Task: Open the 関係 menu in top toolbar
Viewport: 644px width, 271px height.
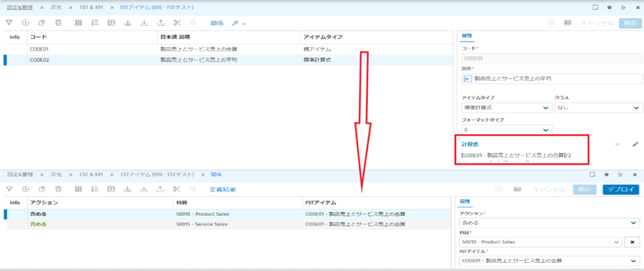Action: click(217, 23)
